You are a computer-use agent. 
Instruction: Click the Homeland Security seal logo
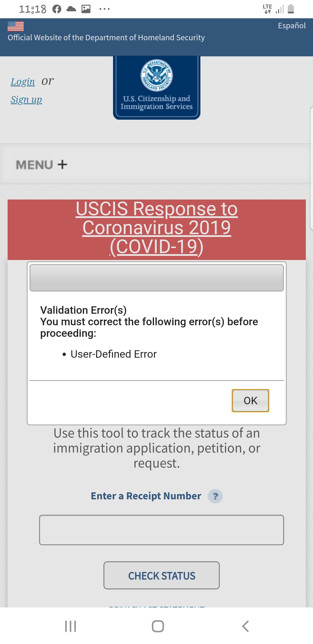(157, 75)
